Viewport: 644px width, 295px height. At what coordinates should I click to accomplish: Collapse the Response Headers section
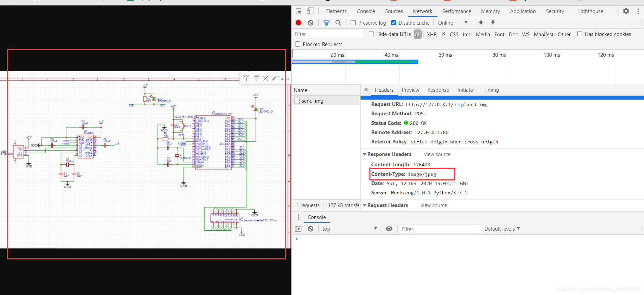(365, 154)
